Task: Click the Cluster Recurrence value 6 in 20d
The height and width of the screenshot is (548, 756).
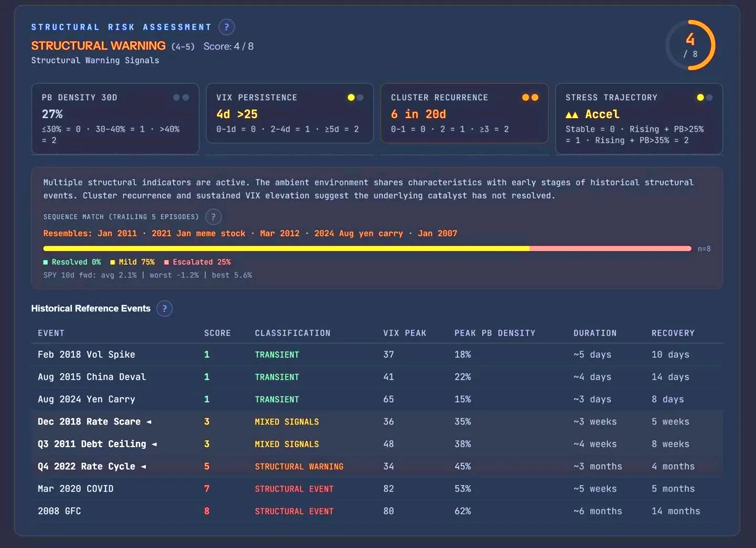Action: point(418,114)
